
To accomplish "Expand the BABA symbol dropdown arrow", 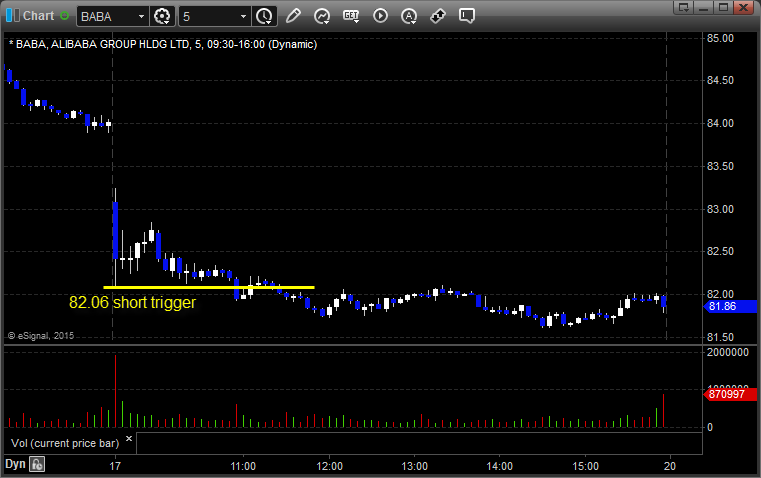I will [139, 16].
